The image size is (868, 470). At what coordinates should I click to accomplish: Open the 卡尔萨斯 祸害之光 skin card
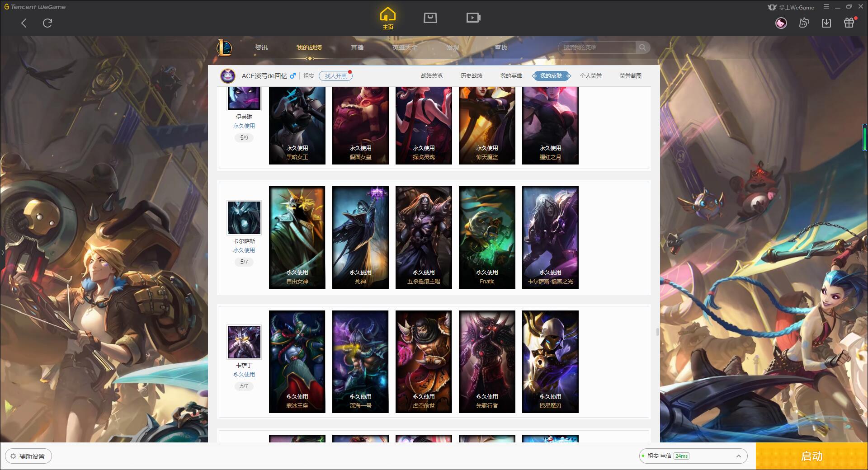550,237
